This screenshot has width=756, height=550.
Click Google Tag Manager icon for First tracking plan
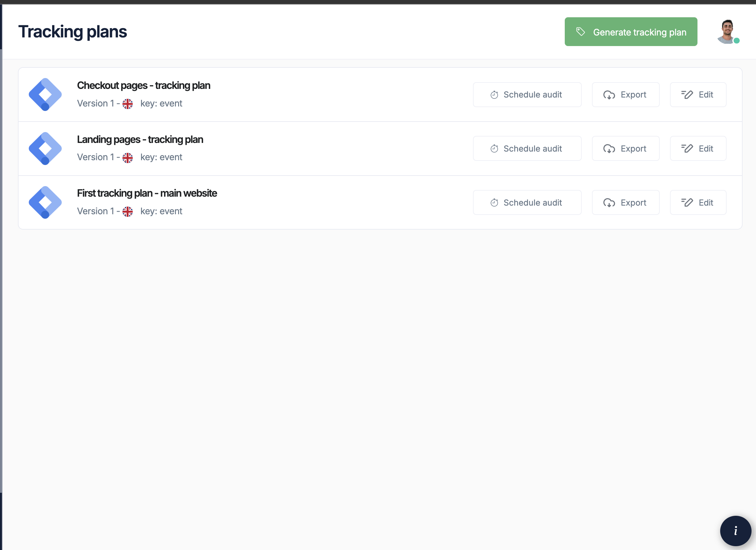click(45, 202)
